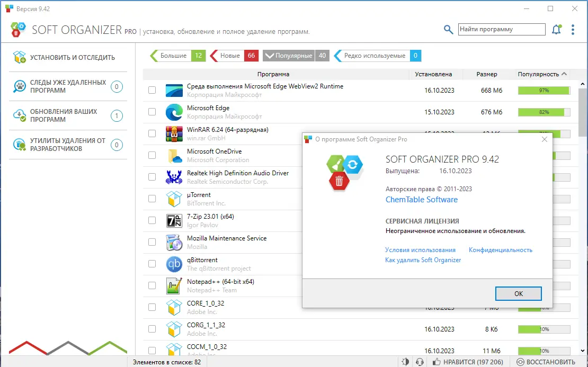Click the Microsoft OneDrive folder icon

point(174,156)
